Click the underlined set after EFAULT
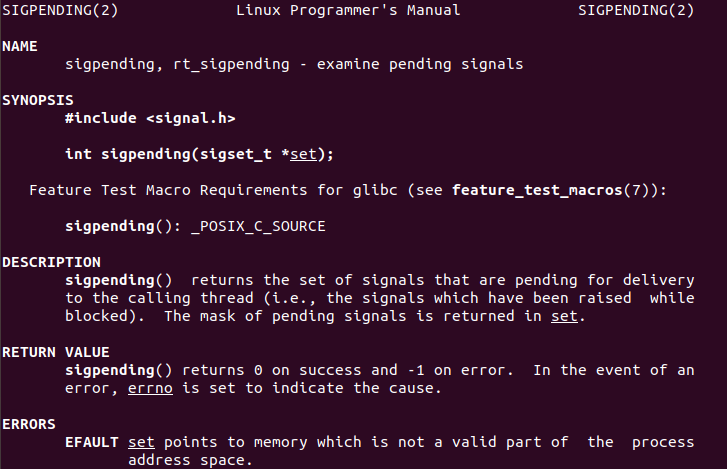This screenshot has height=469, width=727. [141, 442]
